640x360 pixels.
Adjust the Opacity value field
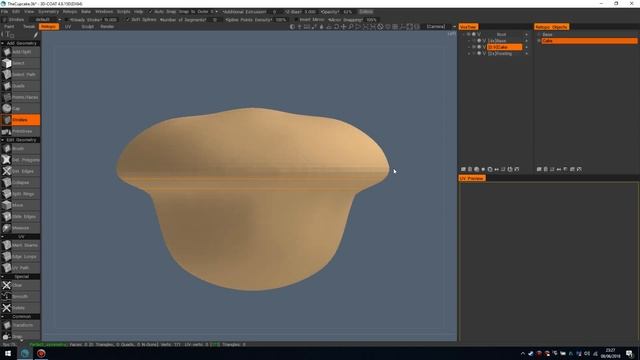click(x=347, y=12)
